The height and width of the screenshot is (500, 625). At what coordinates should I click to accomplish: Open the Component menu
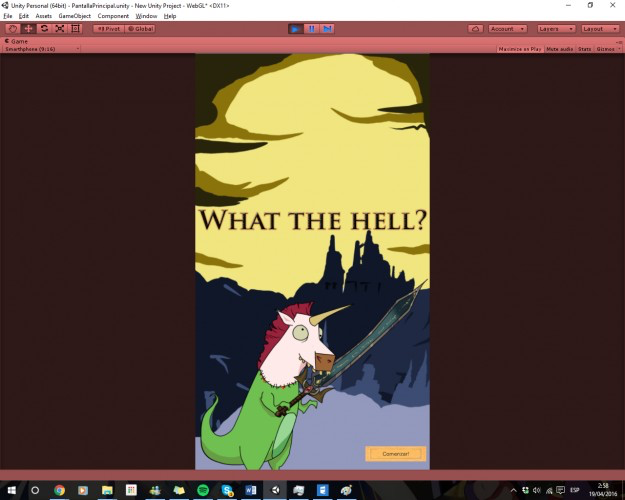coord(113,16)
